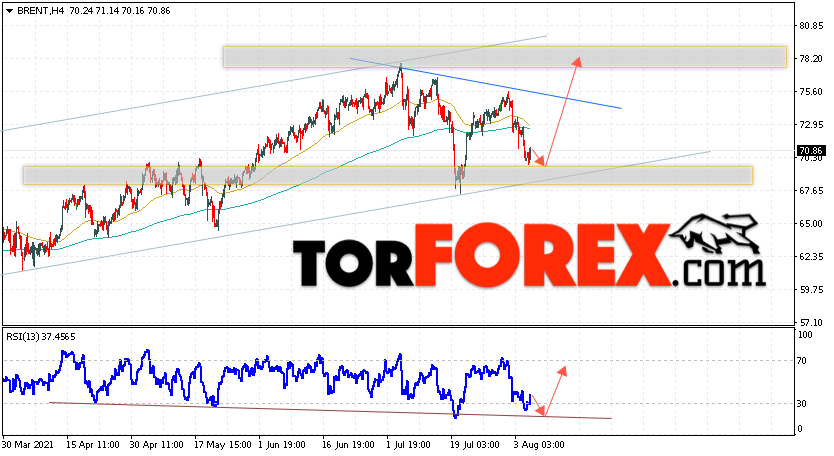Image resolution: width=834 pixels, height=456 pixels.
Task: Select the blue descending trendline from July peak
Action: pos(486,83)
